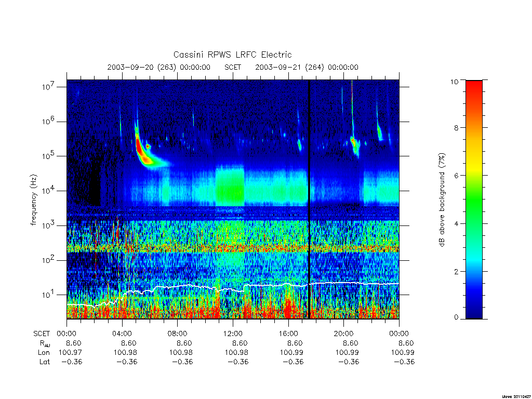Click the 'SCET' row label beside the time ticks

(42, 334)
